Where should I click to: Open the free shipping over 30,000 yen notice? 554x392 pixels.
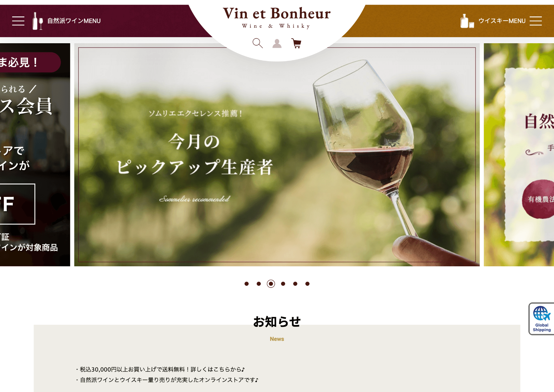click(160, 369)
